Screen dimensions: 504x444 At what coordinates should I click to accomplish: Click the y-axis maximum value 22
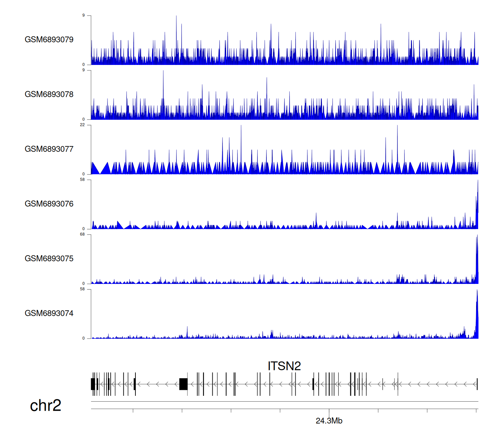point(82,125)
